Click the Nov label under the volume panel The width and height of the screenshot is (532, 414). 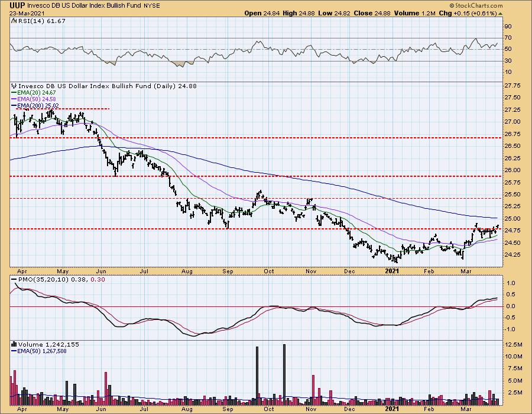[311, 409]
